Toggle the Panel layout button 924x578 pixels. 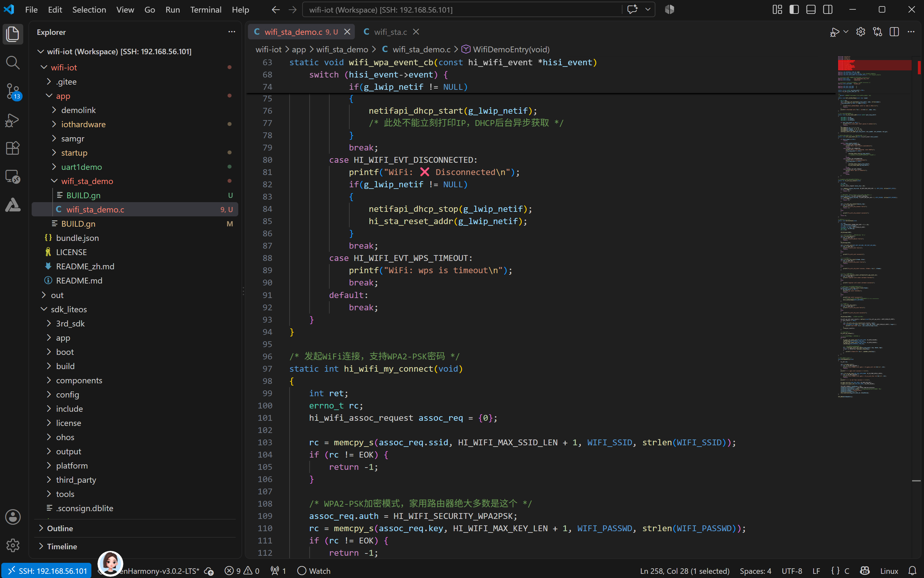point(811,10)
